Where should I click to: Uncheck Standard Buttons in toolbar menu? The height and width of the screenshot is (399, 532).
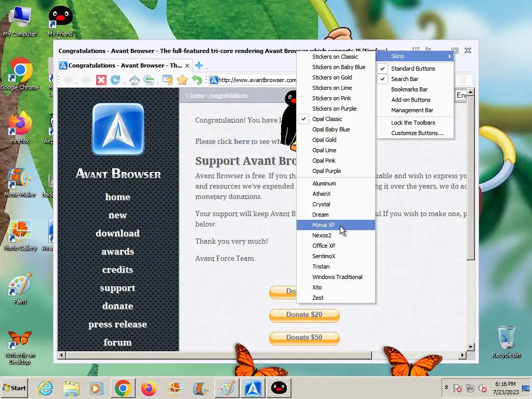(415, 69)
